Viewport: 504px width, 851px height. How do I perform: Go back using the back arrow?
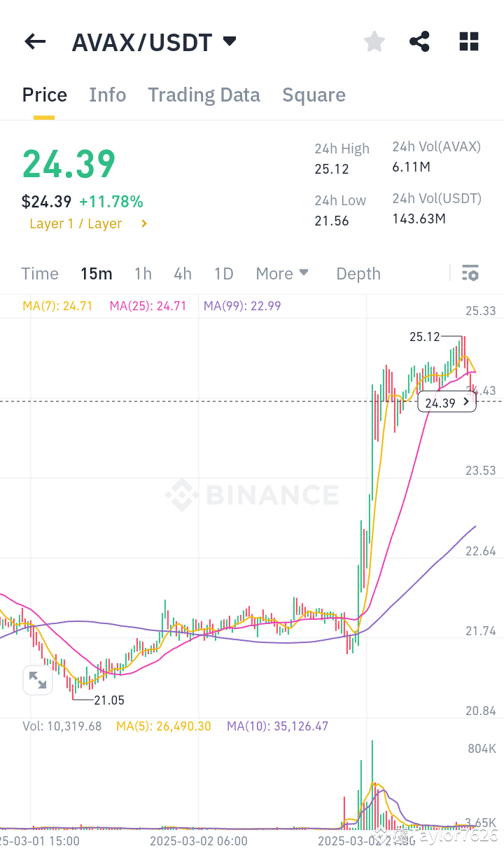click(x=34, y=41)
